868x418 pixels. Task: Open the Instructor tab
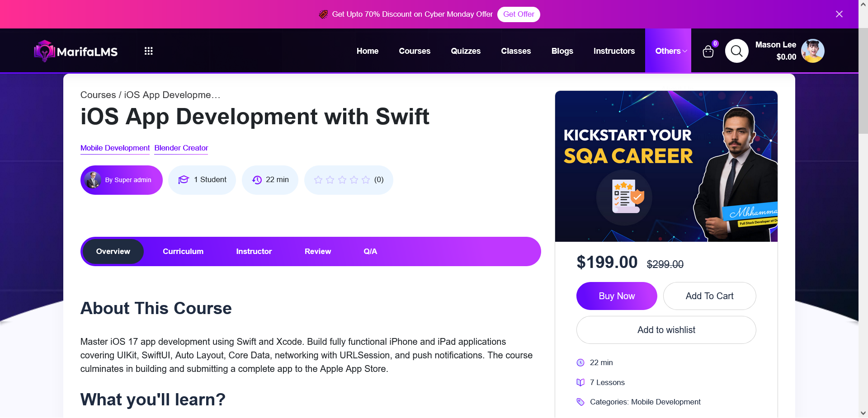pyautogui.click(x=254, y=251)
